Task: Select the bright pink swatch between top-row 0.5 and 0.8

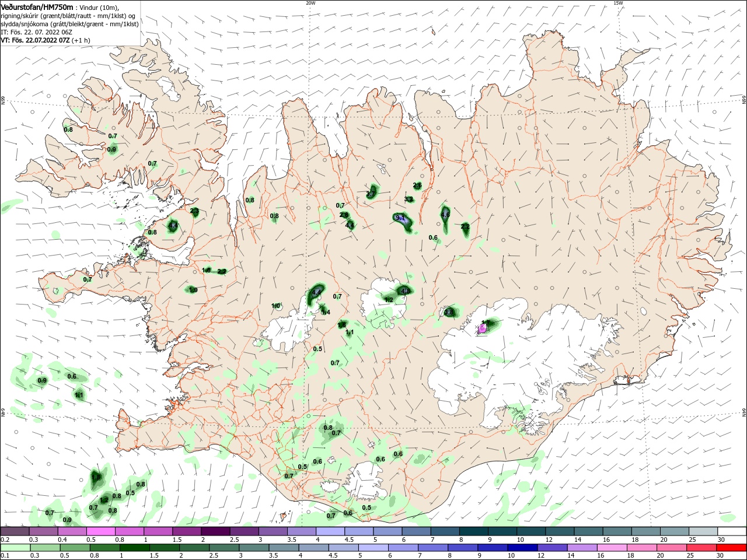Action: coord(100,531)
